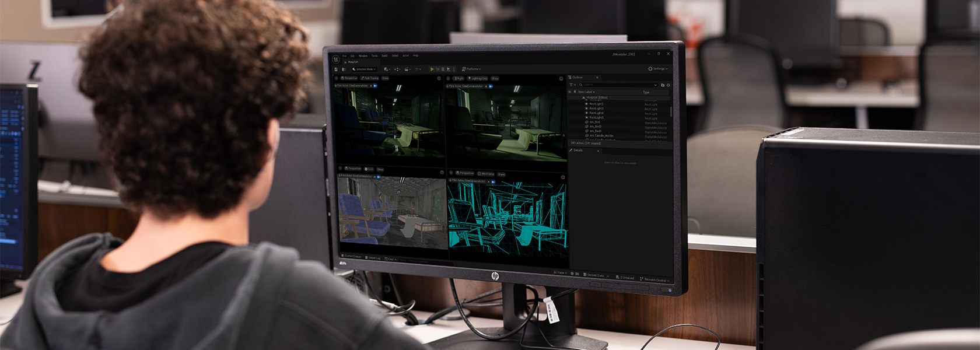Click the three-dot play options icon
The height and width of the screenshot is (350, 980).
tap(454, 69)
